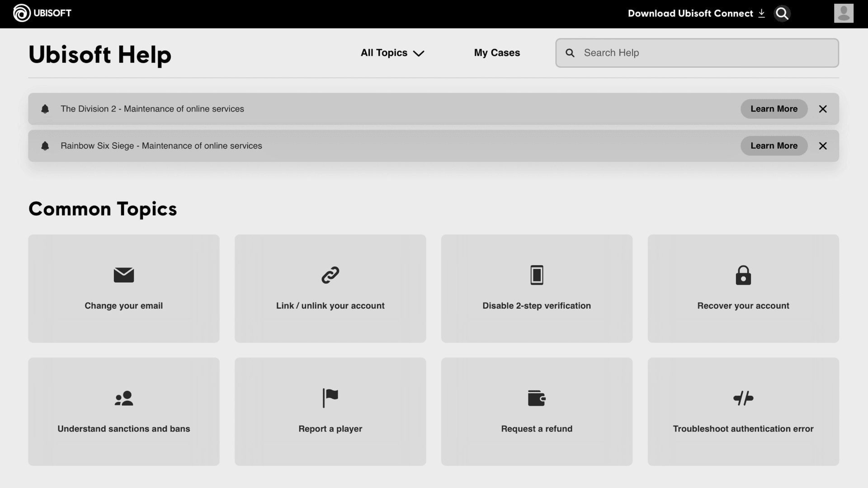
Task: Click the wallet icon for Request a refund
Action: coord(537,398)
